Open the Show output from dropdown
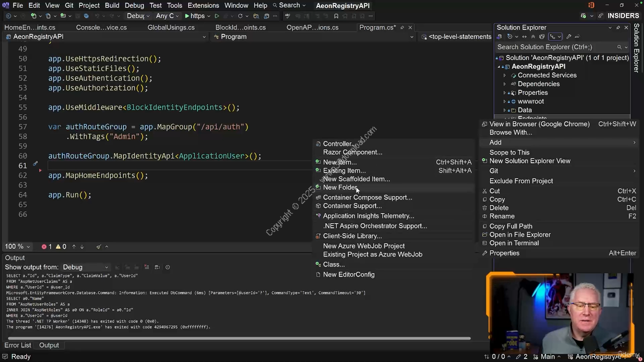 click(86, 267)
